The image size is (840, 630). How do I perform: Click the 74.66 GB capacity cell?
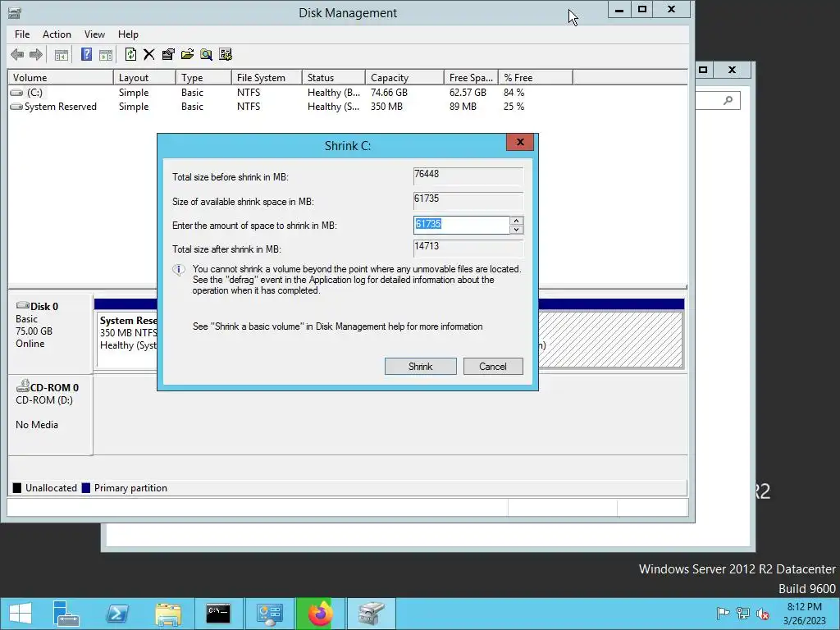pyautogui.click(x=389, y=93)
